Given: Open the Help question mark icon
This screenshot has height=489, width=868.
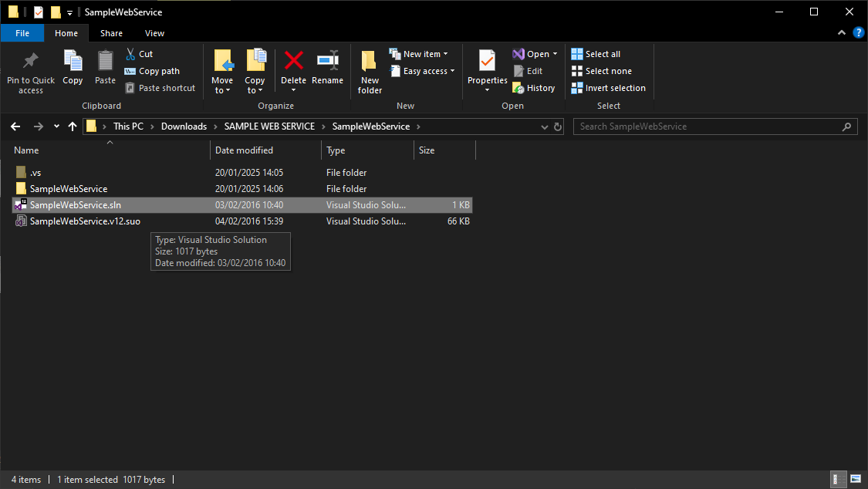Looking at the screenshot, I should point(859,32).
